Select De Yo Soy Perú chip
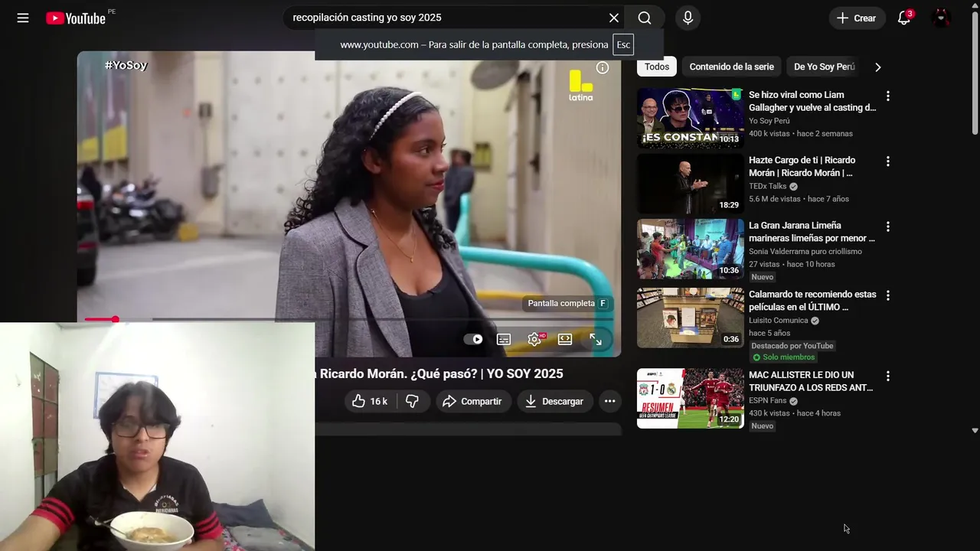Viewport: 980px width, 551px height. point(824,67)
